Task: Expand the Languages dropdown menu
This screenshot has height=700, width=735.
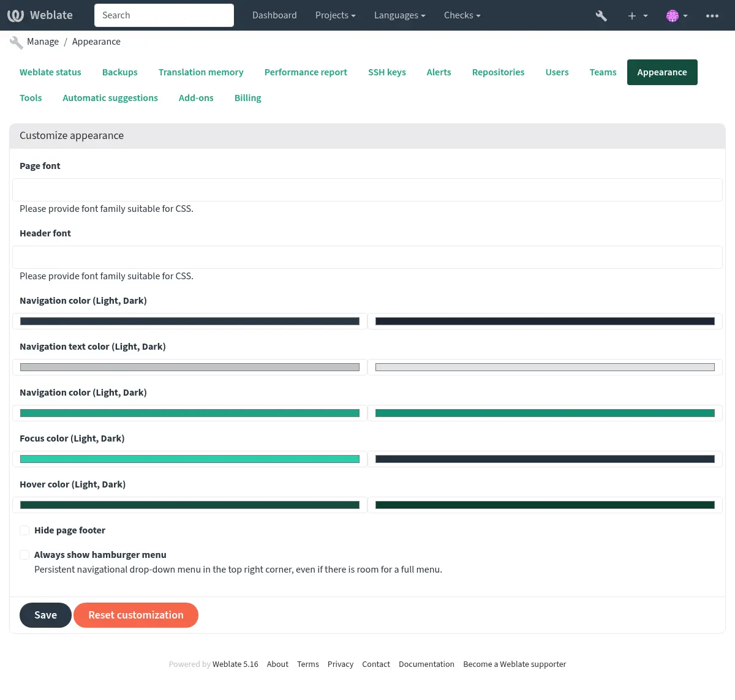Action: point(399,15)
